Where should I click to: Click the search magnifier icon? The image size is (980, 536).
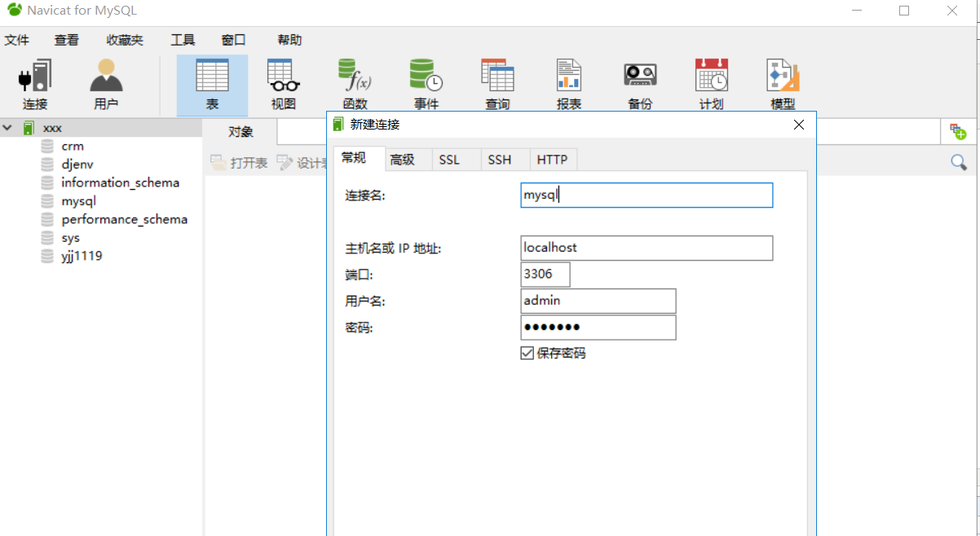click(959, 162)
